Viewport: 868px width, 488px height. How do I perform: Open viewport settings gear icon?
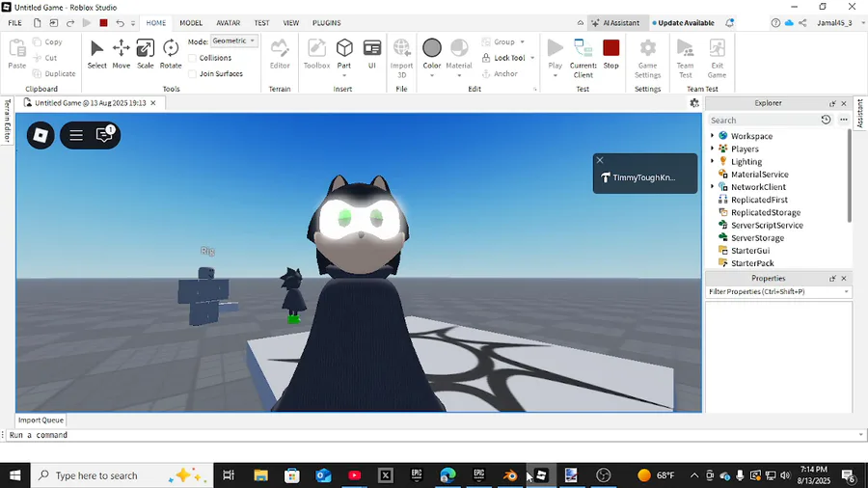coord(694,103)
